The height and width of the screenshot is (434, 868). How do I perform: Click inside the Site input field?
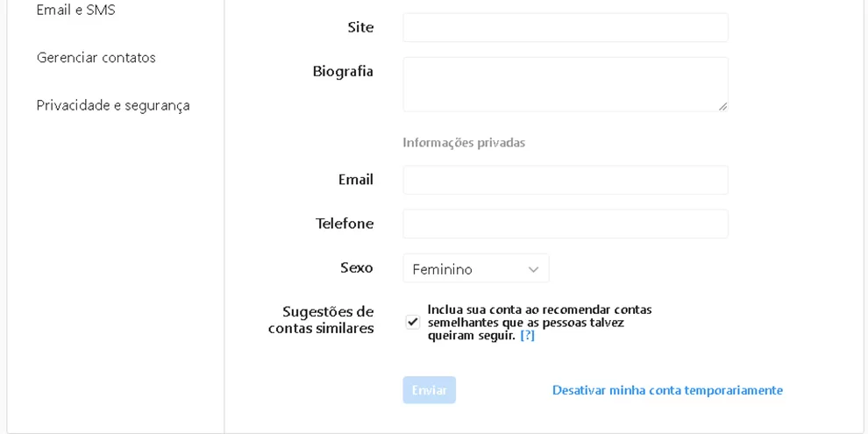(565, 27)
